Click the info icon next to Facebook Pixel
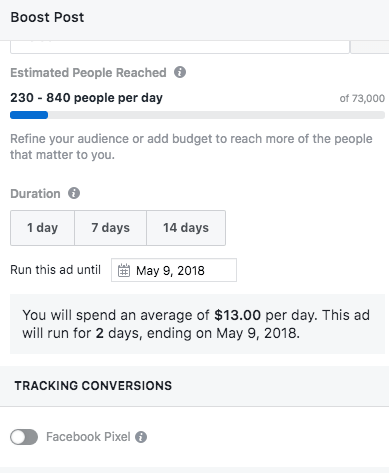This screenshot has height=473, width=389. pos(141,437)
